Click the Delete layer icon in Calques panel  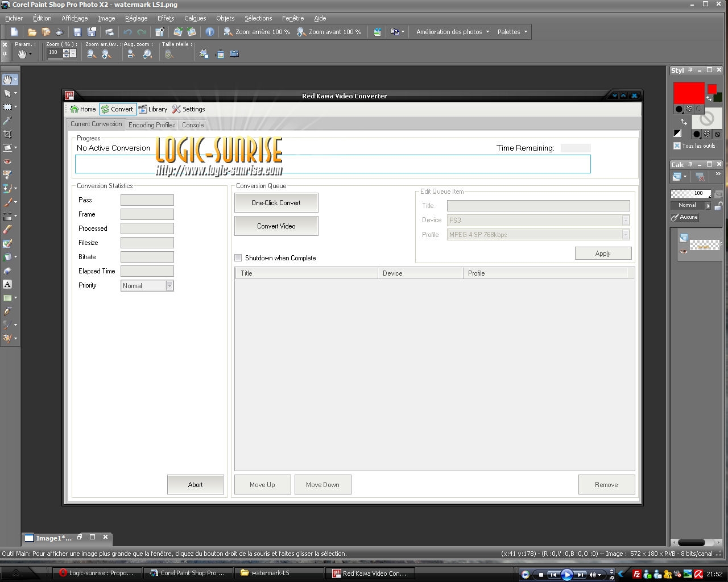pyautogui.click(x=700, y=177)
